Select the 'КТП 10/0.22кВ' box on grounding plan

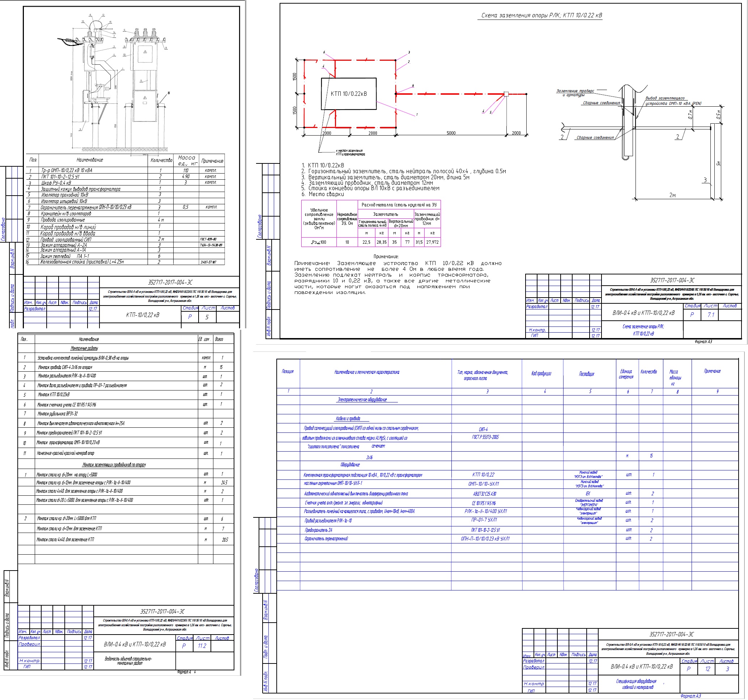coord(348,94)
